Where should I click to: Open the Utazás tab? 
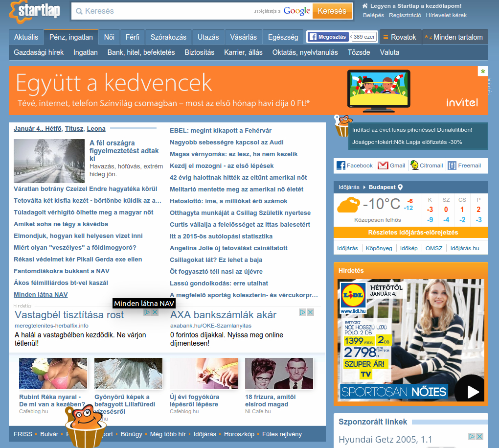coord(208,37)
